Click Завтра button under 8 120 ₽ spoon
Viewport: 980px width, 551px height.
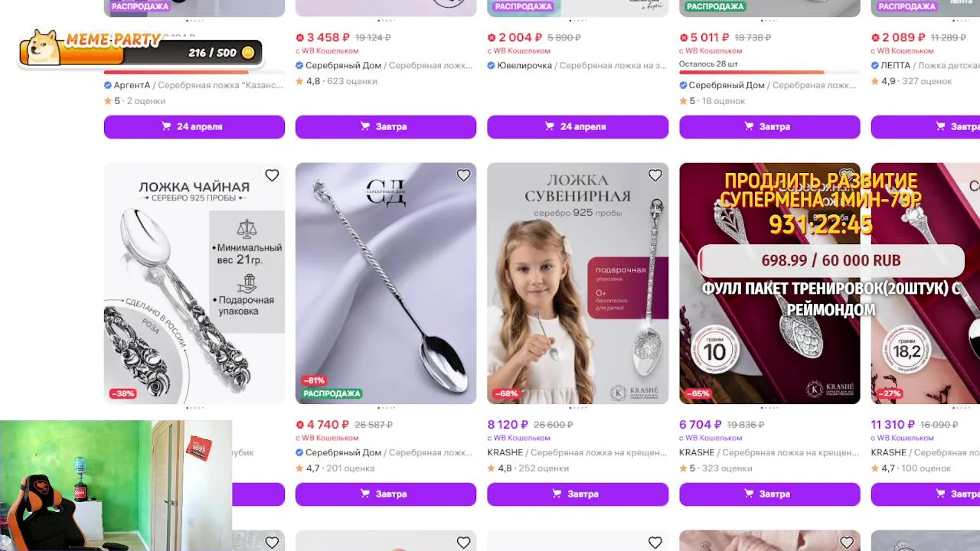(x=577, y=494)
